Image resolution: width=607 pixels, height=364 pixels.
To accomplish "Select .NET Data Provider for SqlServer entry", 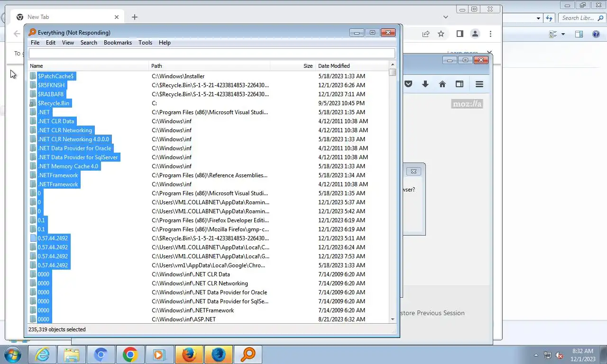I will click(x=78, y=157).
